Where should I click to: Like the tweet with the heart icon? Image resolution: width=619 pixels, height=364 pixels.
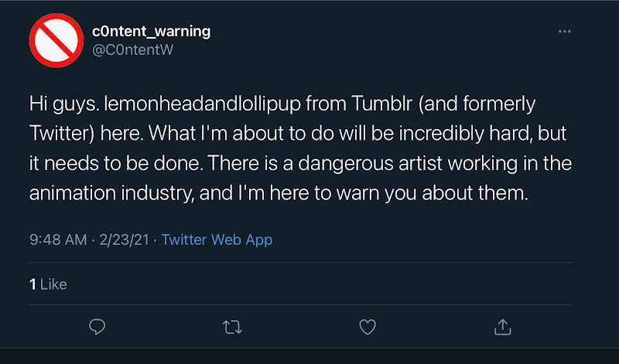click(368, 327)
